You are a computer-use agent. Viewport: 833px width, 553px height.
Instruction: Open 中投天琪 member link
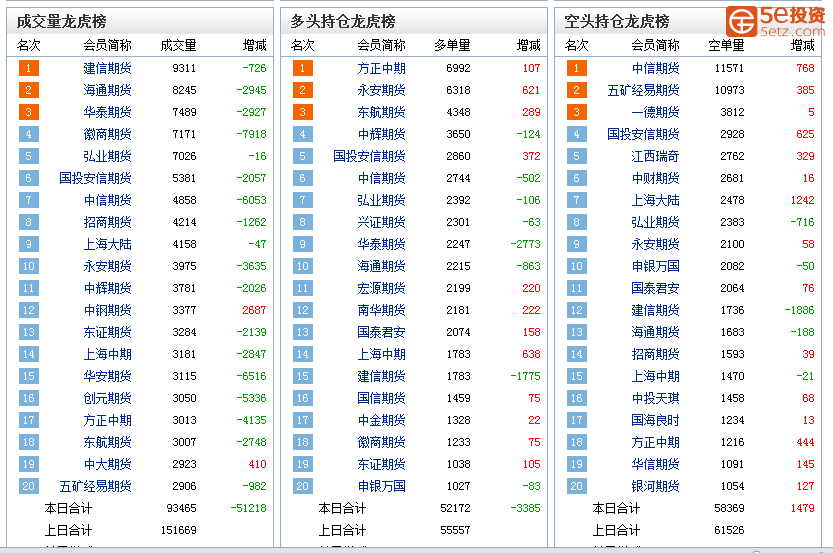point(656,398)
